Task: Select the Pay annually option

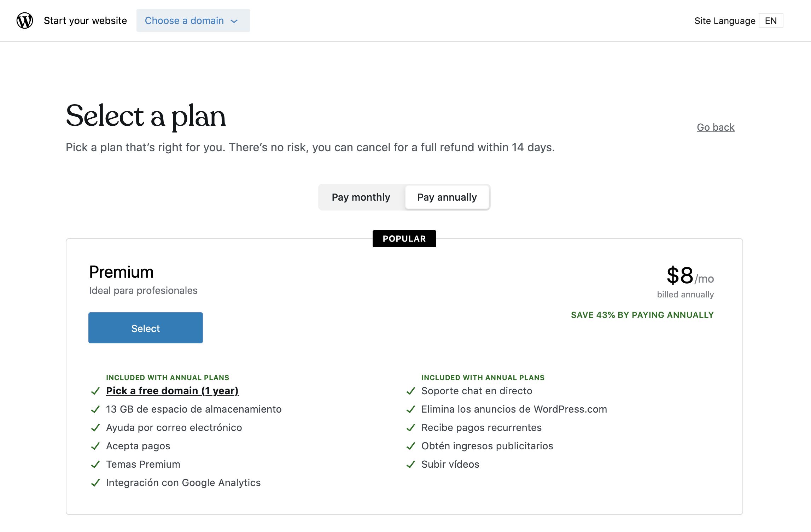Action: point(447,197)
